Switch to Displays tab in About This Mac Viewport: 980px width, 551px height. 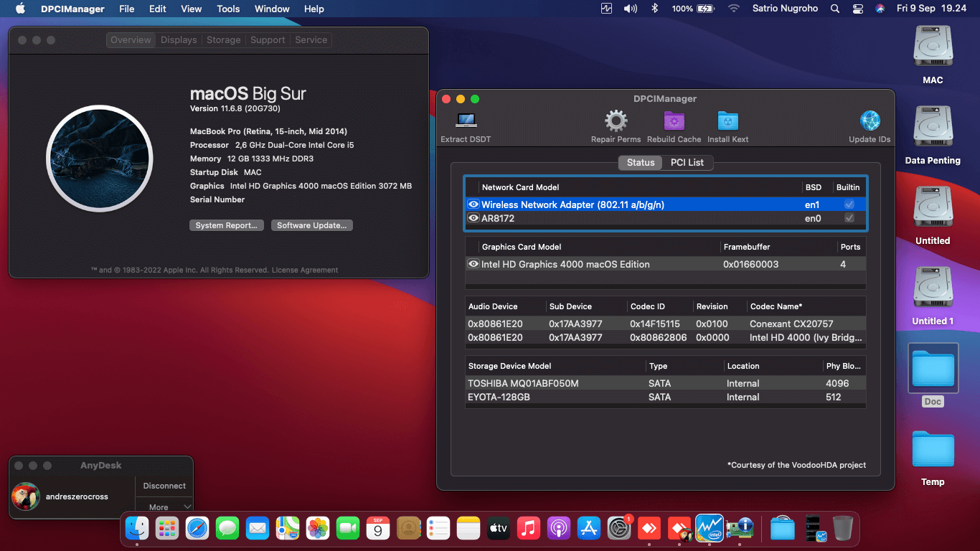179,40
